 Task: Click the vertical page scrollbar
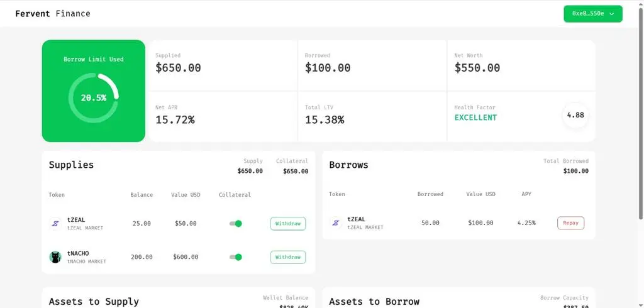point(640,154)
